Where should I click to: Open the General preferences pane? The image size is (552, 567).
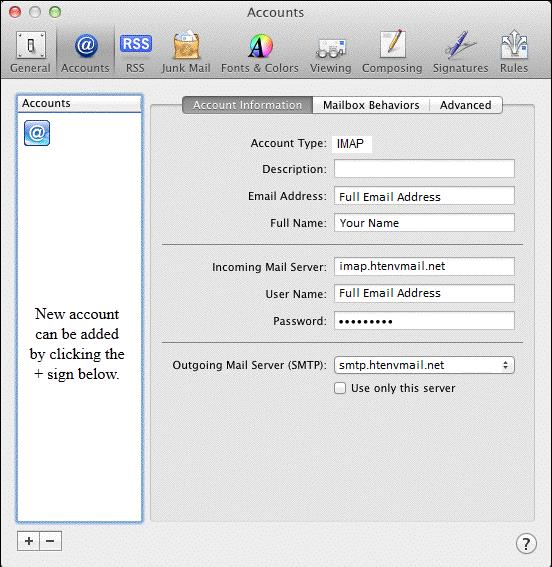[x=31, y=52]
